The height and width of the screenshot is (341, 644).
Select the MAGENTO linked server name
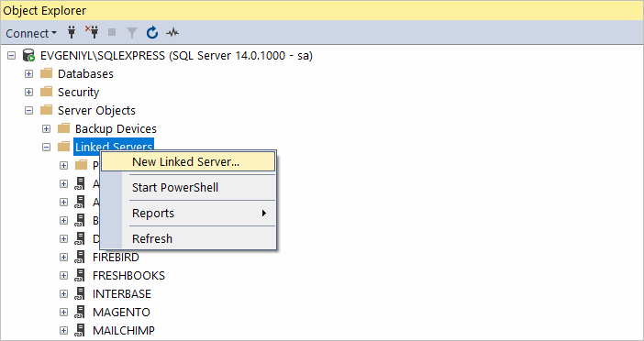click(121, 313)
